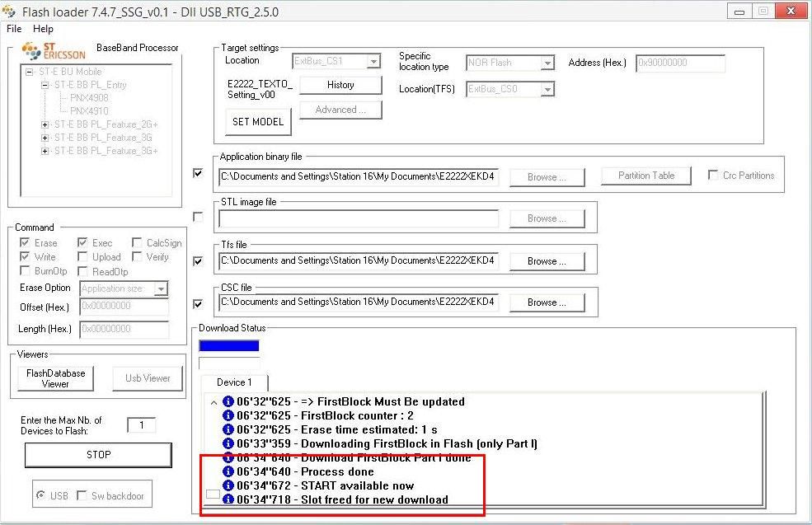
Task: Click the Flash loader title bar app icon
Action: coord(9,11)
